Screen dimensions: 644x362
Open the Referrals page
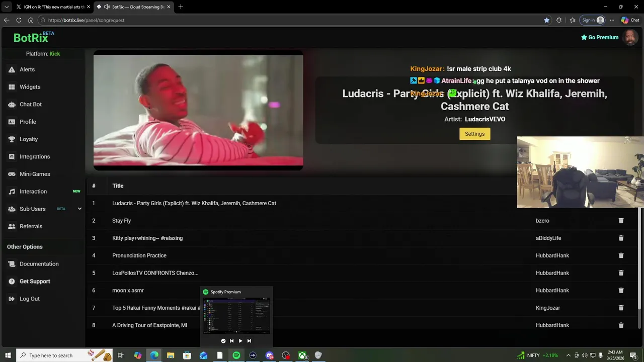point(31,226)
